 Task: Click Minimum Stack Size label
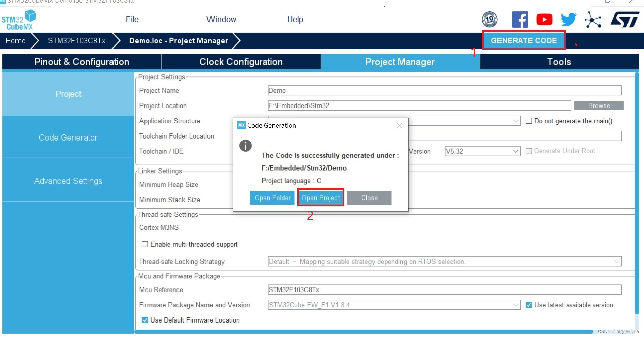[x=170, y=200]
